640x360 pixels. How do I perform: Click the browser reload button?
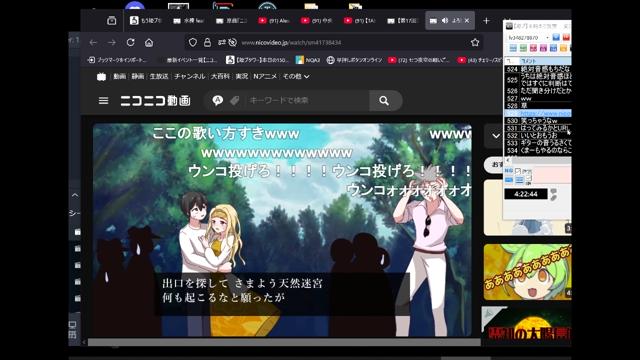pos(130,42)
